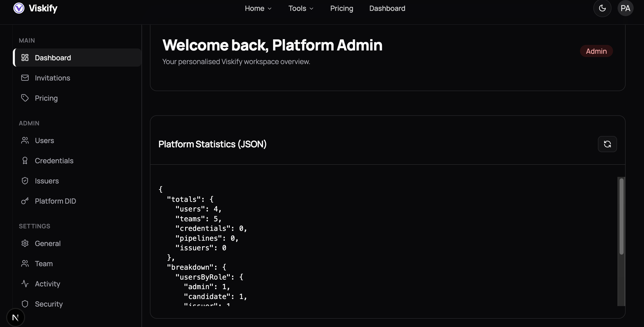Image resolution: width=644 pixels, height=327 pixels.
Task: Go to Pricing in top navigation
Action: click(x=342, y=8)
